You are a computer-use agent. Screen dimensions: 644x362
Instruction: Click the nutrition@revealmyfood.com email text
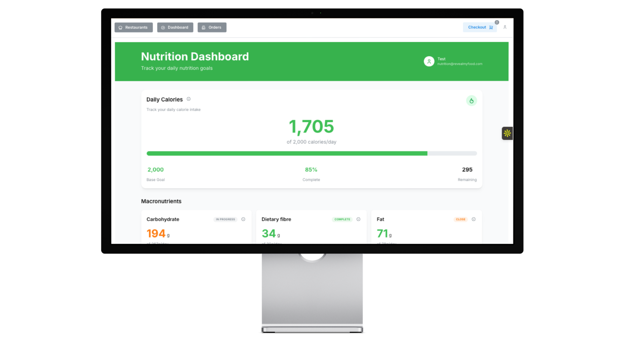coord(460,64)
